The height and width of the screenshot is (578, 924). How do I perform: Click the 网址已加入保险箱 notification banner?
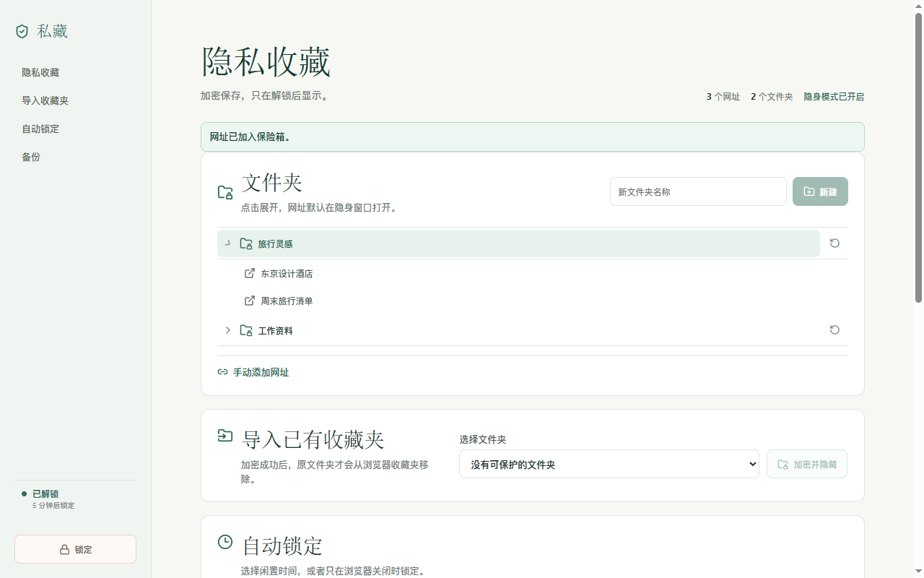532,137
